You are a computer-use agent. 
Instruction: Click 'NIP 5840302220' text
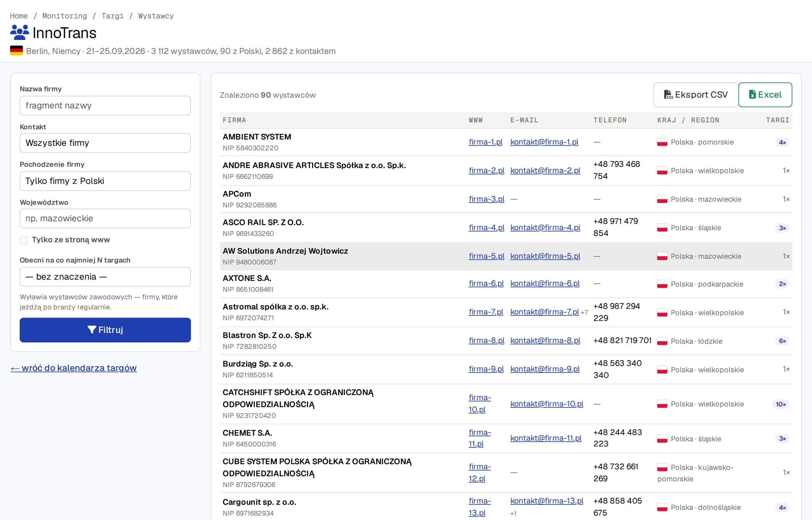[251, 148]
